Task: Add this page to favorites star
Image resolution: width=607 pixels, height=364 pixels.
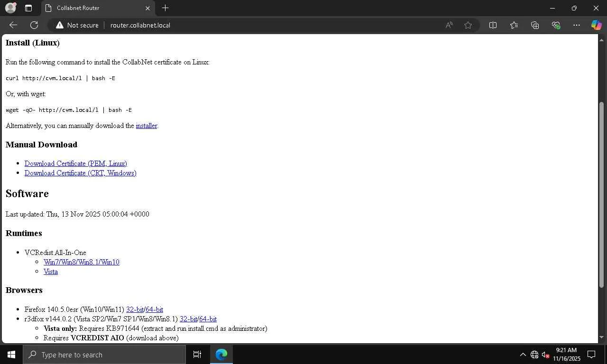Action: click(x=468, y=25)
